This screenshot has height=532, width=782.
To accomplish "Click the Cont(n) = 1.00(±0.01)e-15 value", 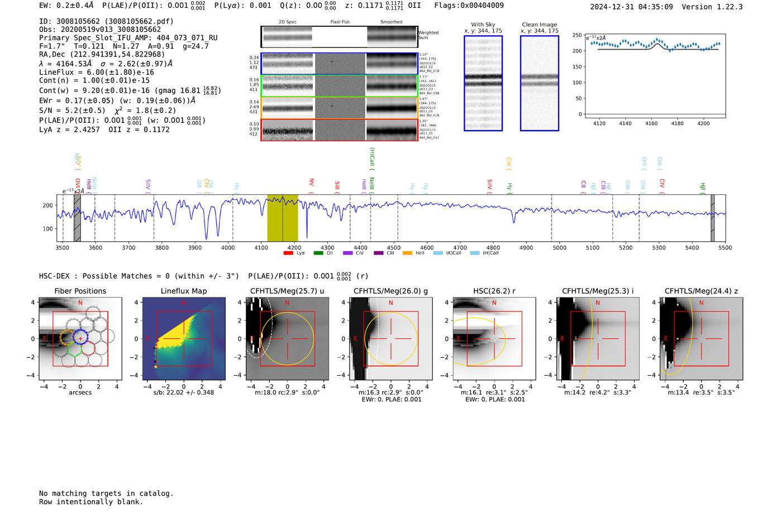I will 94,80.
